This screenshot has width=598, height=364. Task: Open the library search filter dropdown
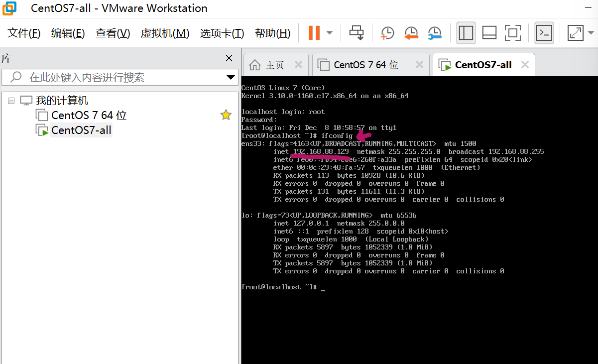pos(231,77)
